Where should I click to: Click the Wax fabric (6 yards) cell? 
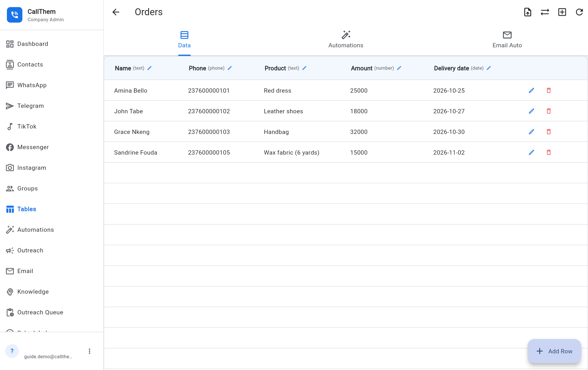(292, 153)
